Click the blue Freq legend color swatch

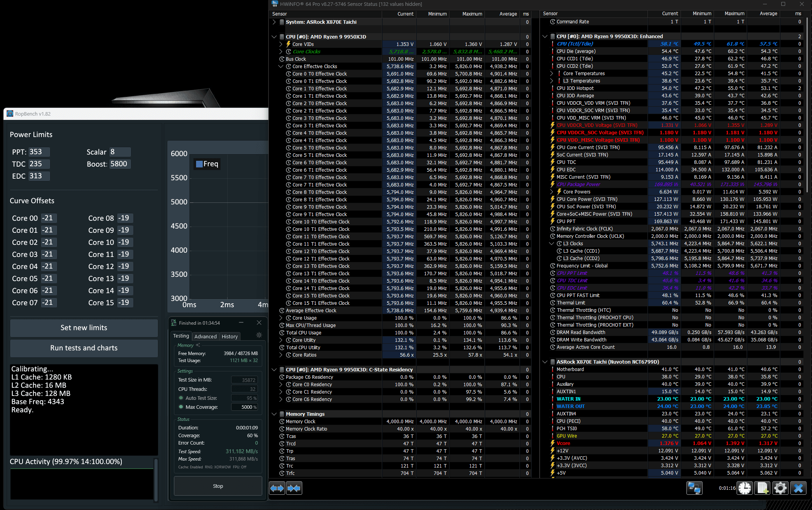(x=199, y=164)
